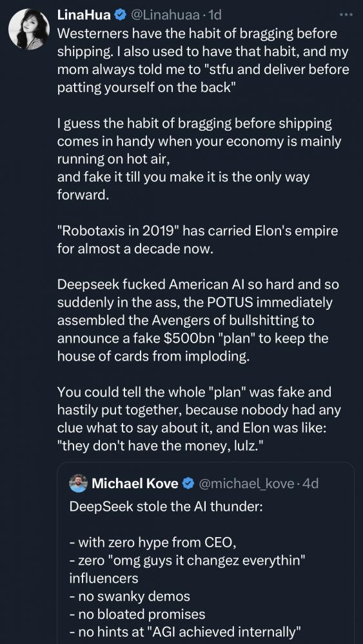The image size is (363, 644).
Task: Open the three-dot more options menu
Action: (x=346, y=15)
